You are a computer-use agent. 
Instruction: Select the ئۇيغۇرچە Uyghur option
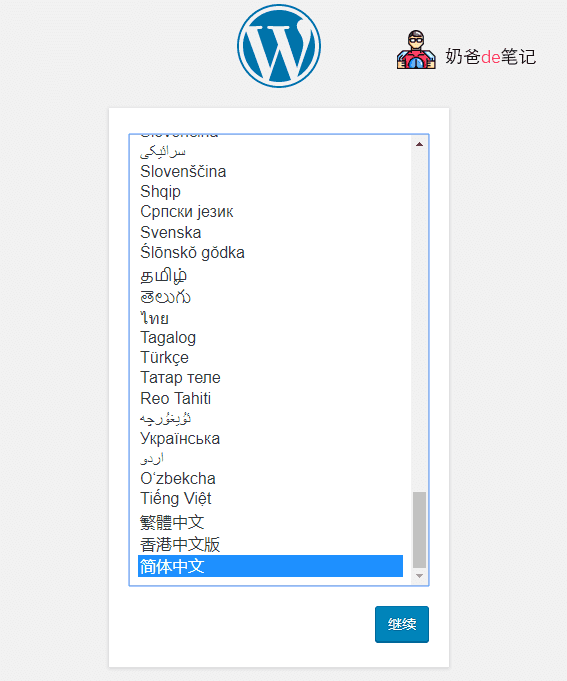click(270, 418)
